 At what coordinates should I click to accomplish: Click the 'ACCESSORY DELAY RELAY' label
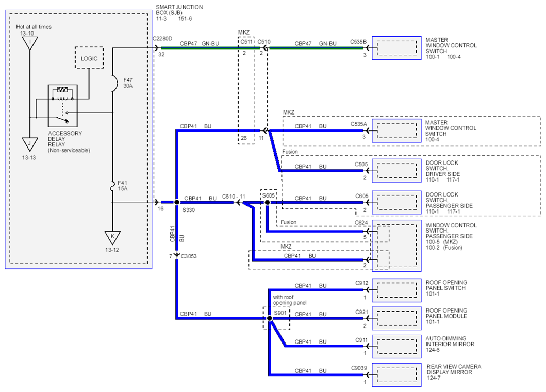[65, 139]
